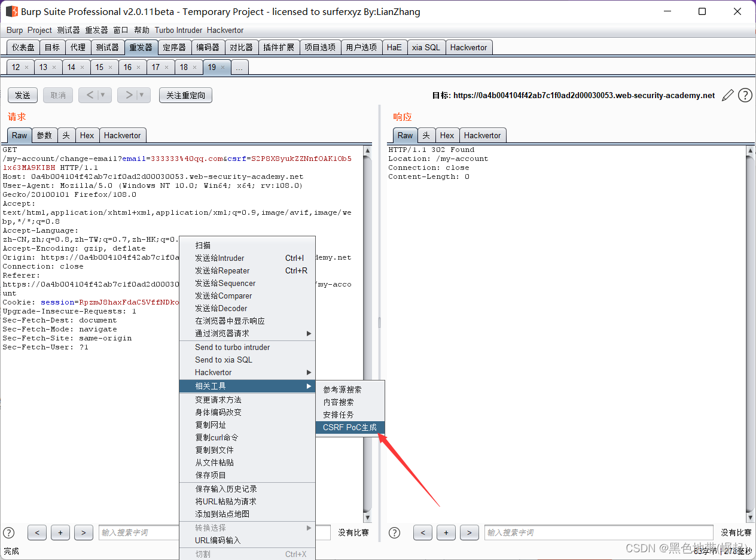The width and height of the screenshot is (756, 560).
Task: Select 内容搜索 in submenu
Action: 350,402
